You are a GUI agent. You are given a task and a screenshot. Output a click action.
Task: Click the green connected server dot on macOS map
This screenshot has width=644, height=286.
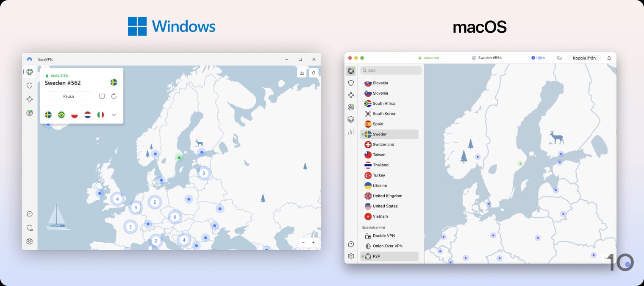(x=520, y=163)
